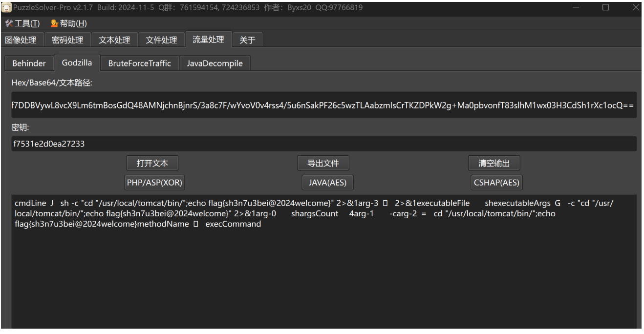Click the 打开文本 button

(152, 163)
